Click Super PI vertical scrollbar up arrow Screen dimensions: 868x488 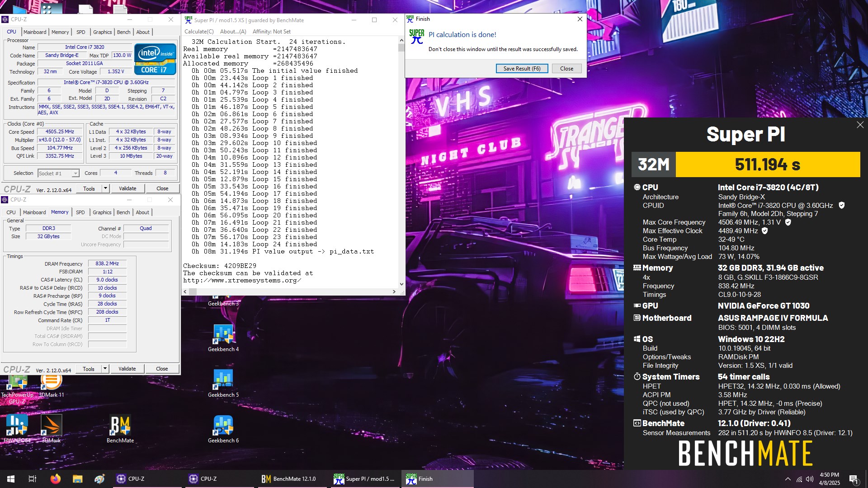pyautogui.click(x=401, y=41)
